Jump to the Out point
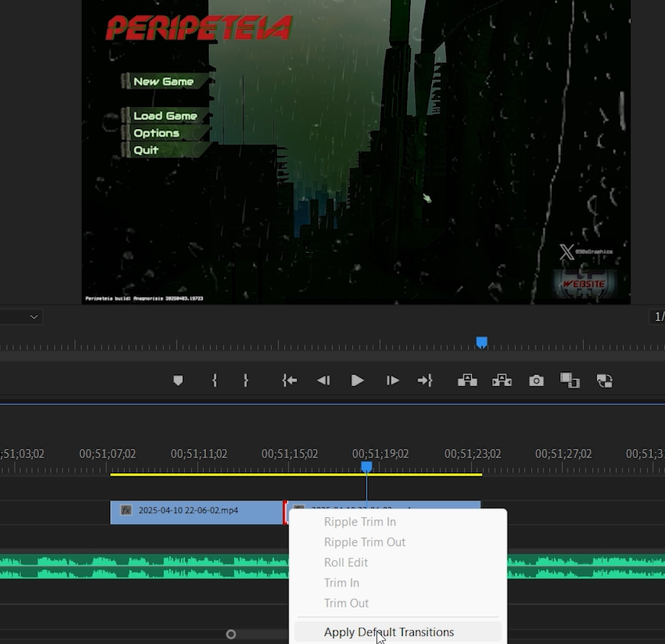665x644 pixels. (x=425, y=380)
